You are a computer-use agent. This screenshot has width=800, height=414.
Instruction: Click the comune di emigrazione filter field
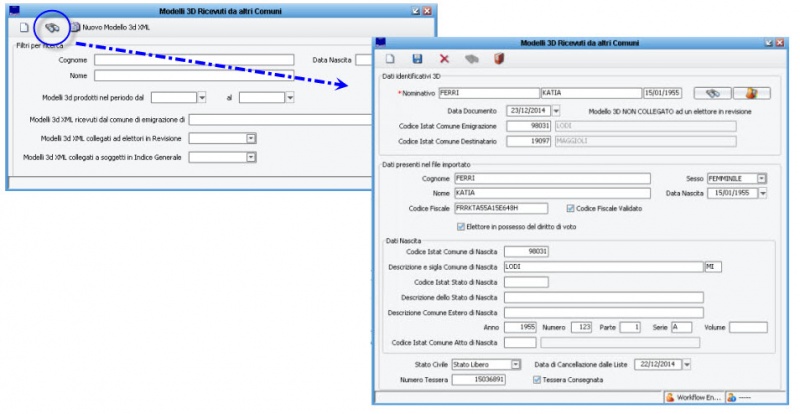[x=281, y=119]
